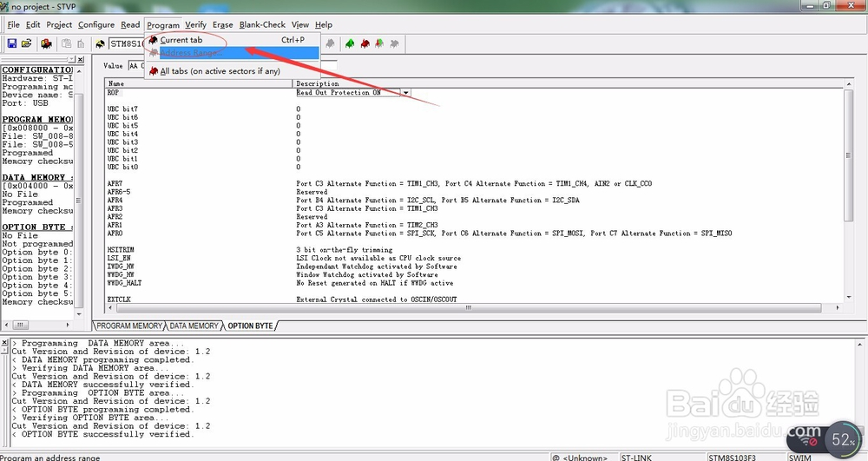Click the red-green chip verify icon
This screenshot has width=868, height=461.
(380, 43)
